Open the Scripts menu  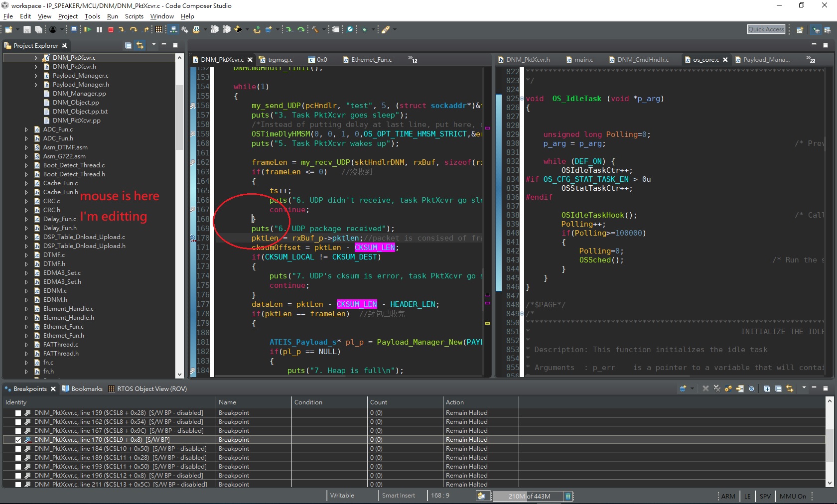point(134,16)
